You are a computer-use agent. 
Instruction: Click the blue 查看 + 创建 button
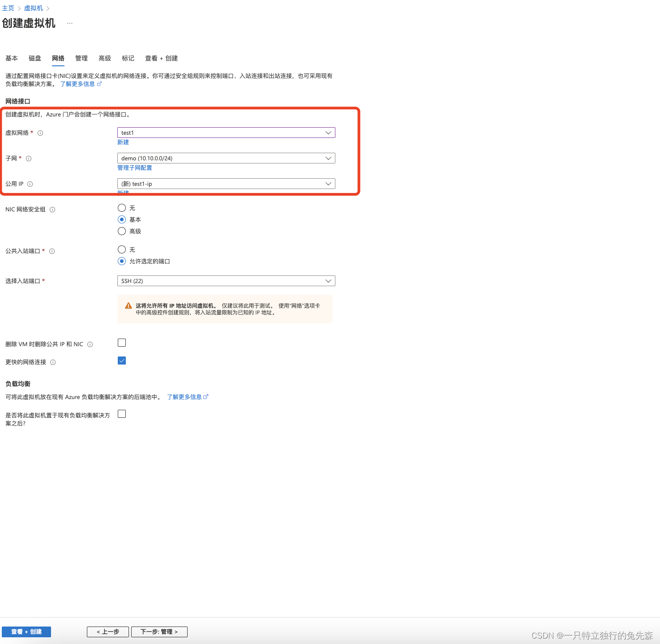pyautogui.click(x=26, y=632)
